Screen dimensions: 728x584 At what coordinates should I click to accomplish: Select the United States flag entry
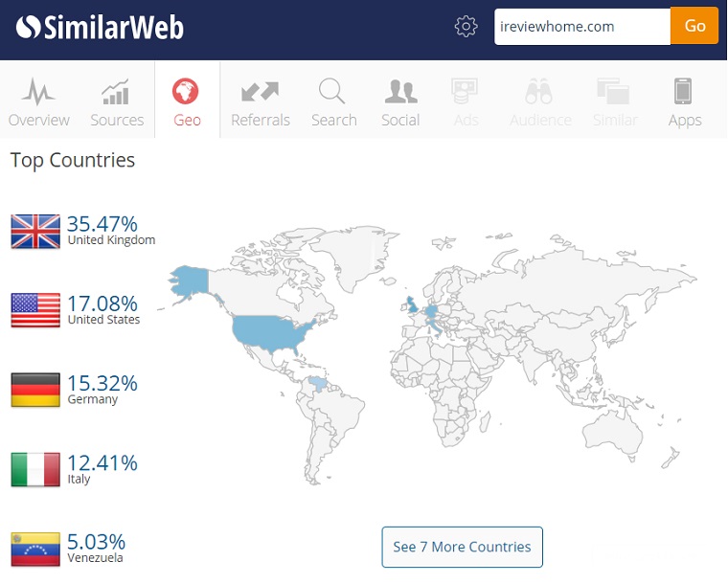pos(35,310)
